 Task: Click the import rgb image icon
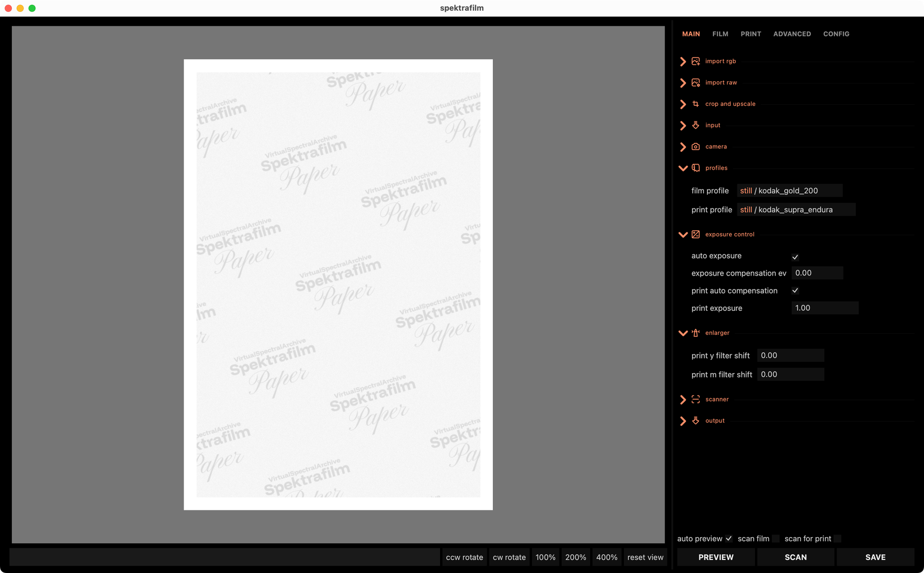click(x=696, y=61)
